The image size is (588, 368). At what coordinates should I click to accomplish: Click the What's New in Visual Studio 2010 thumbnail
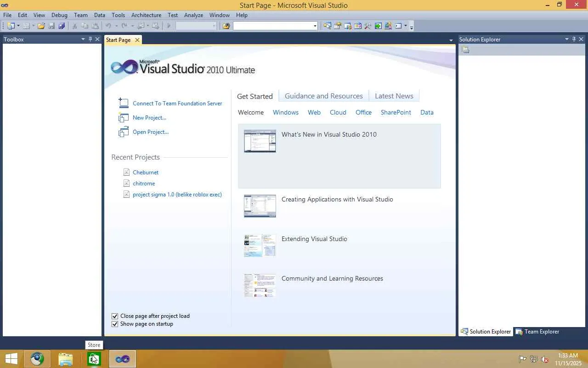coord(260,141)
